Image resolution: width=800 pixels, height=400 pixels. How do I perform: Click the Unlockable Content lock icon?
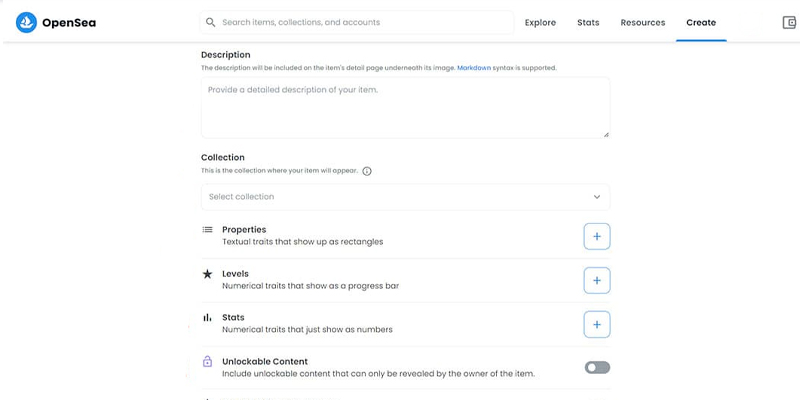(x=207, y=362)
